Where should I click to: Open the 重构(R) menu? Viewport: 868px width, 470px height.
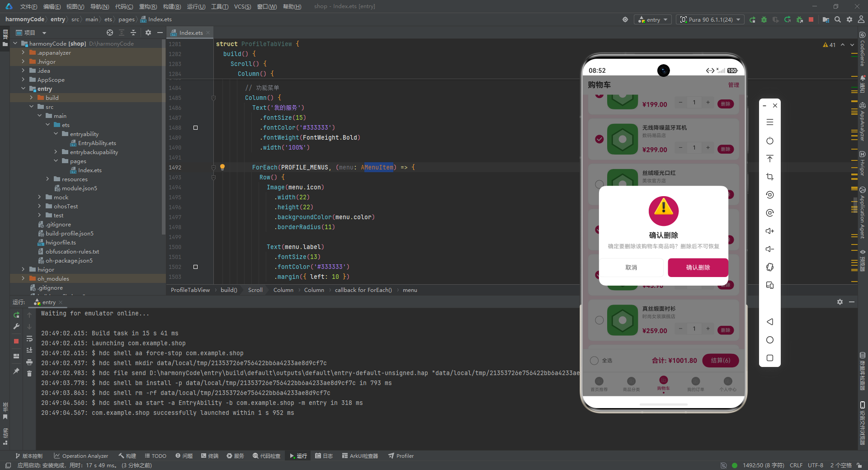point(148,6)
